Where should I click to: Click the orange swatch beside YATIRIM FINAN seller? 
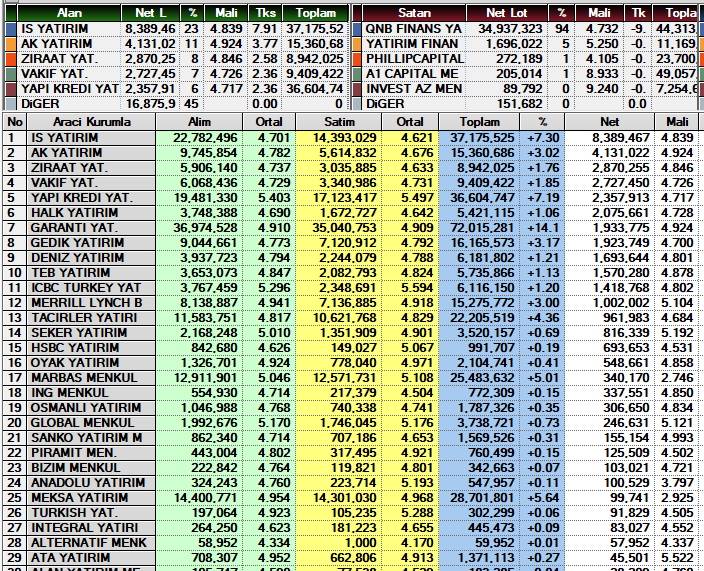point(357,44)
